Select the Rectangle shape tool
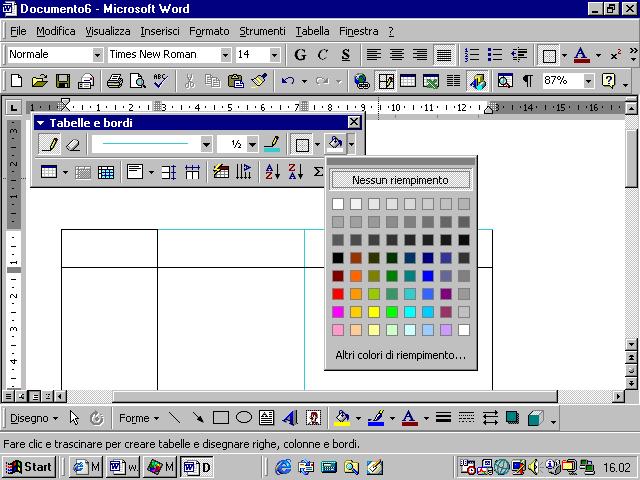This screenshot has width=640, height=480. click(221, 418)
